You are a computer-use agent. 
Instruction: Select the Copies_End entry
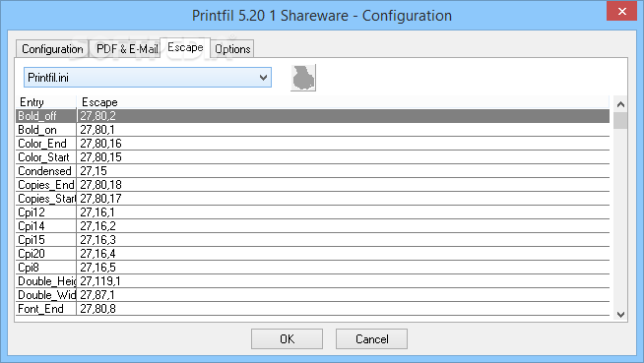point(46,185)
